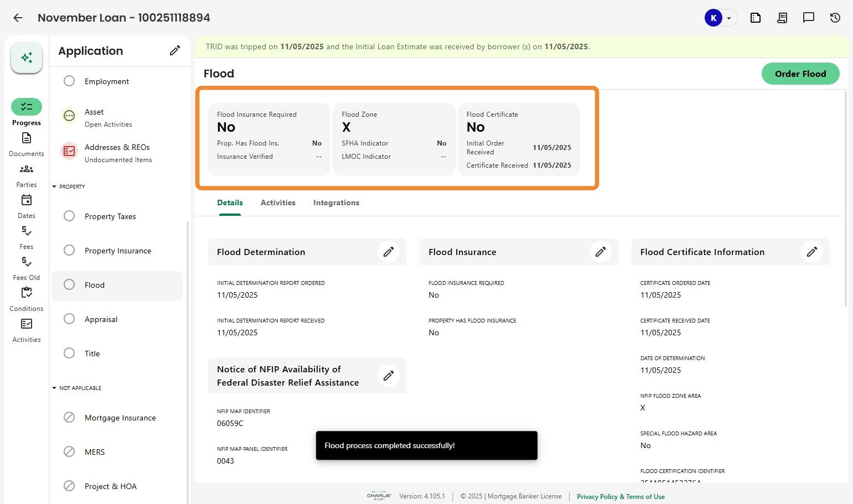Collapse the NOT APPLICABLE section
The width and height of the screenshot is (853, 504).
54,388
